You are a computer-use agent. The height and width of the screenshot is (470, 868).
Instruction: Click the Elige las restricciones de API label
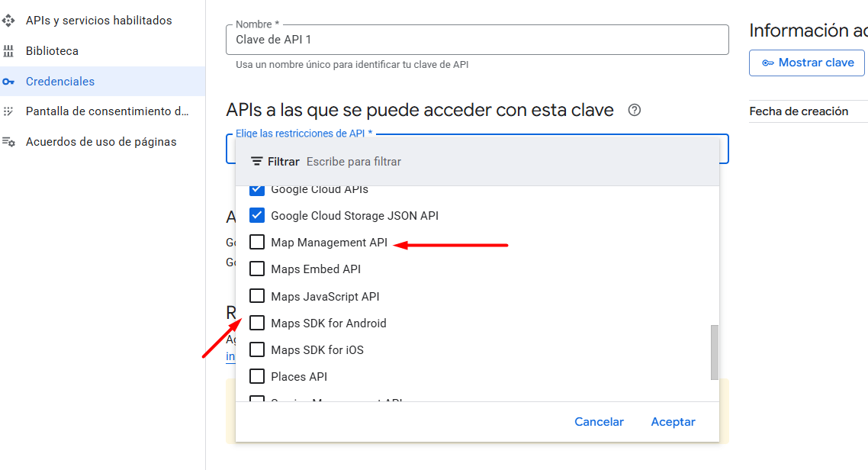pyautogui.click(x=304, y=134)
